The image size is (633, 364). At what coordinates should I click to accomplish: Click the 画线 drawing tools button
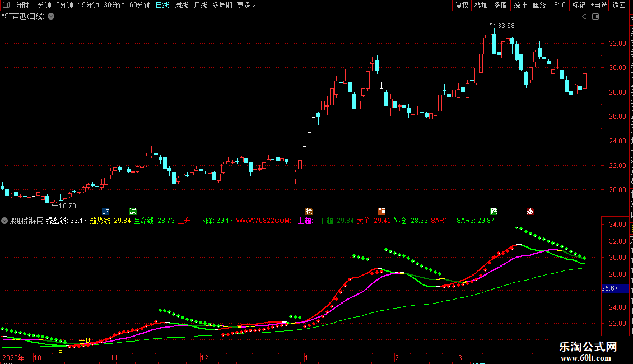pos(539,5)
